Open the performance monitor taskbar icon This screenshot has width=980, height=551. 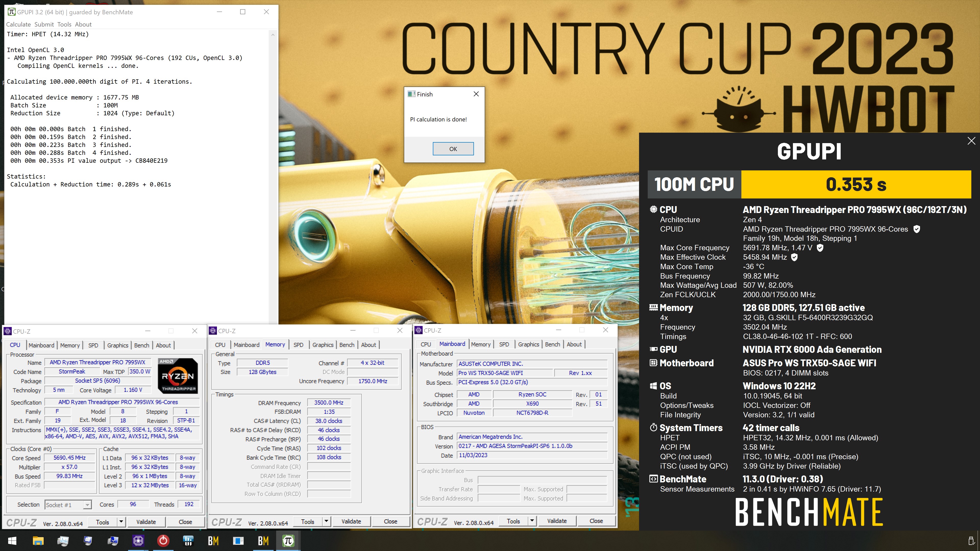[x=63, y=541]
